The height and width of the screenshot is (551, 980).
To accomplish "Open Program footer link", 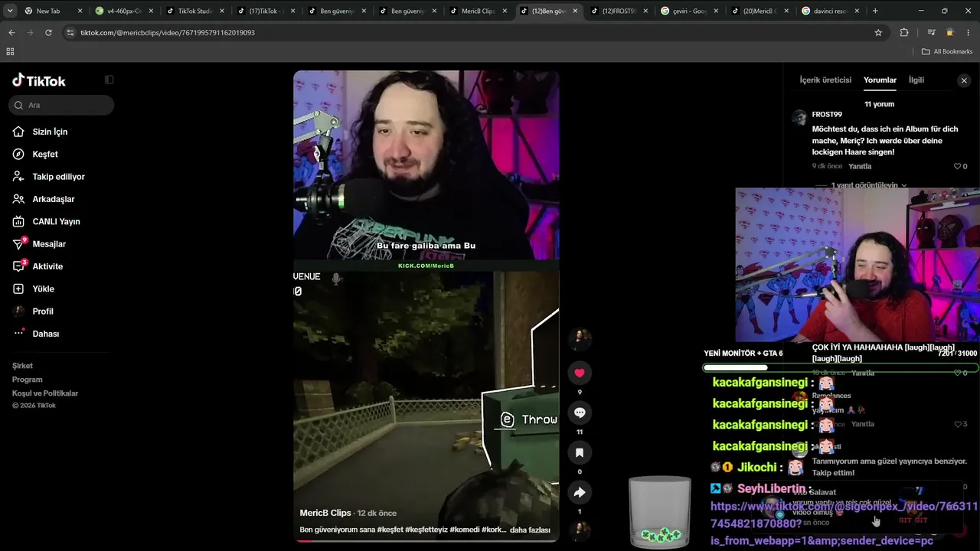I will pos(28,380).
